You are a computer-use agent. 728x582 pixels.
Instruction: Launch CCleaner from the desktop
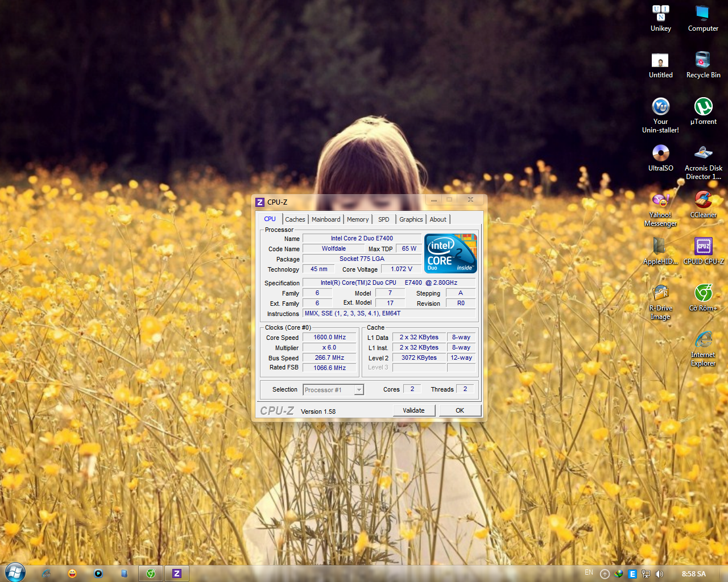tap(703, 205)
